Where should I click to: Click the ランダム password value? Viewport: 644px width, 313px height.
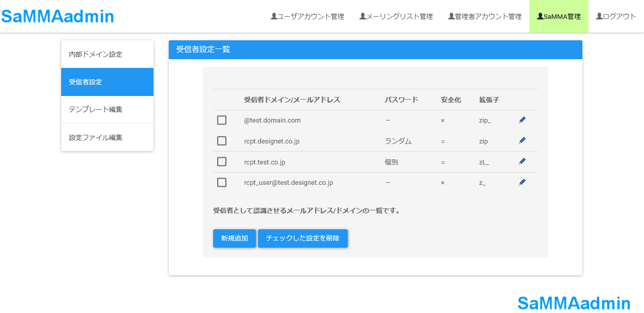tap(398, 141)
